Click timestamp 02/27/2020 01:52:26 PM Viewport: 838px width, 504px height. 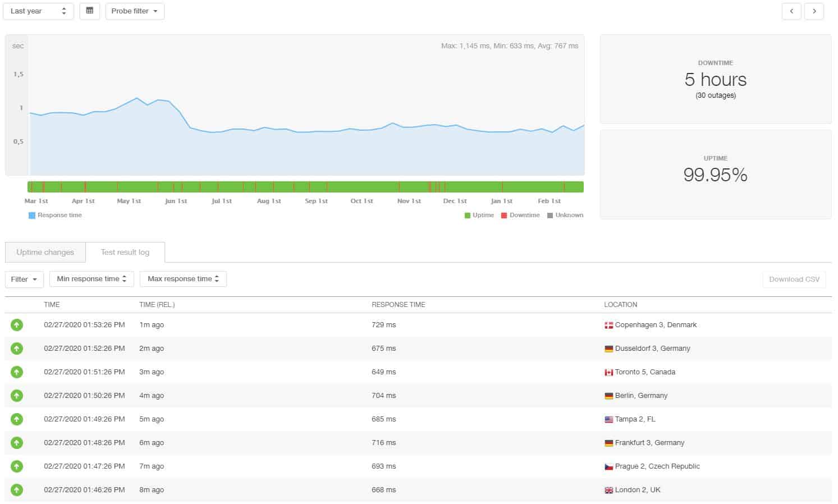point(84,349)
